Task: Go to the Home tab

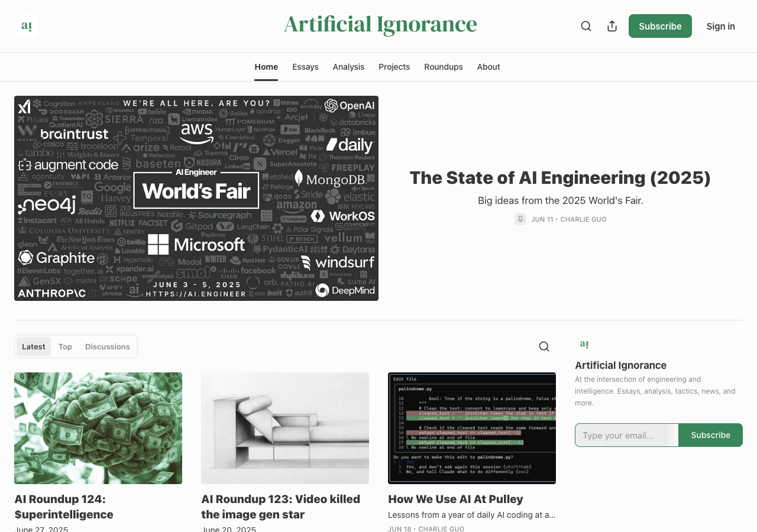Action: (x=266, y=67)
